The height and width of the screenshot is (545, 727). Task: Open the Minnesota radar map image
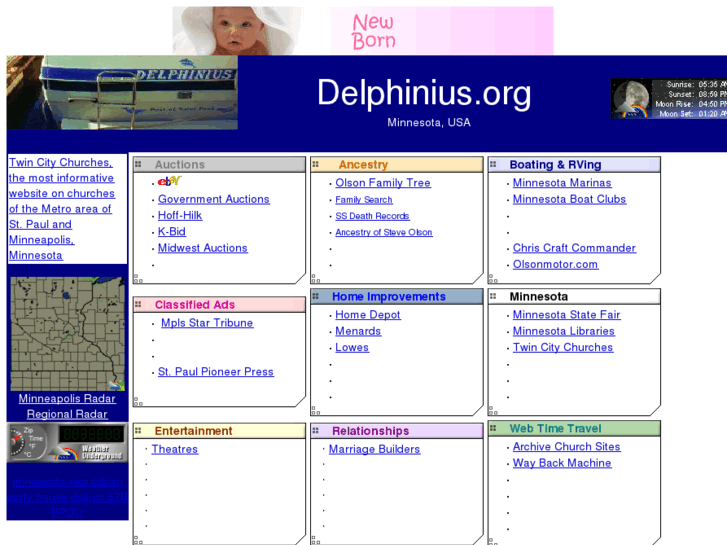click(x=68, y=333)
